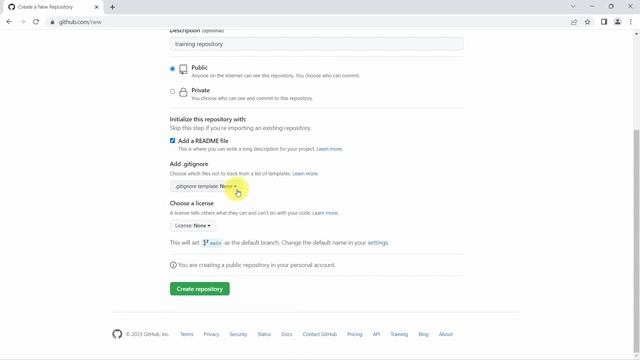The image size is (640, 360).
Task: Click the share page icon in address bar
Action: click(574, 22)
